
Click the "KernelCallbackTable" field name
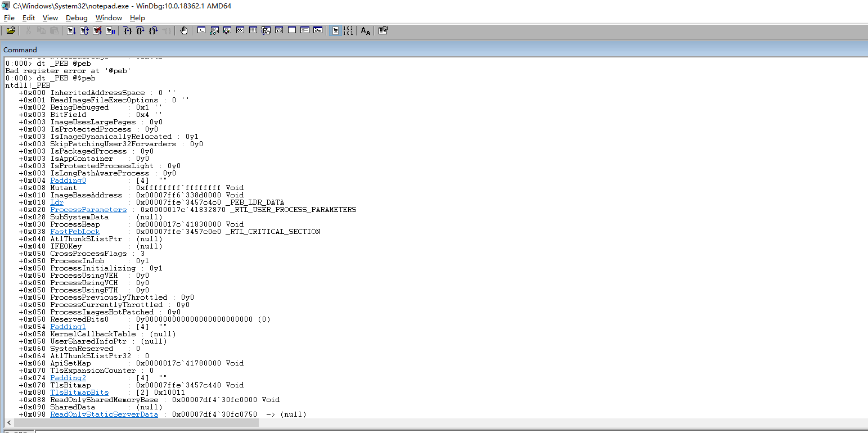[93, 334]
